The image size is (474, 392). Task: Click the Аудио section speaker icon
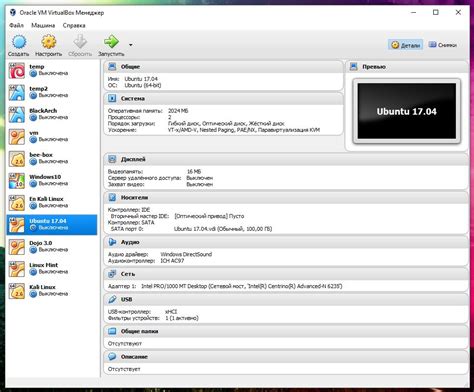[112, 242]
